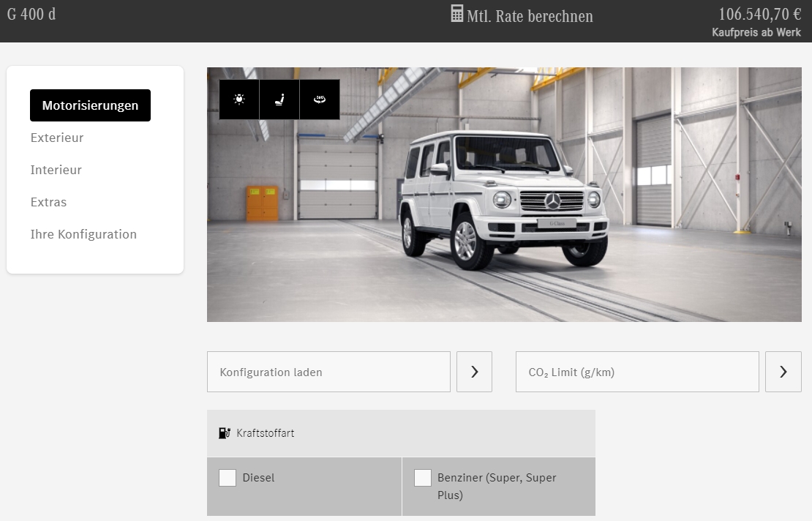Apply CO₂ limit using its arrow button
Viewport: 812px width, 521px height.
coord(783,372)
